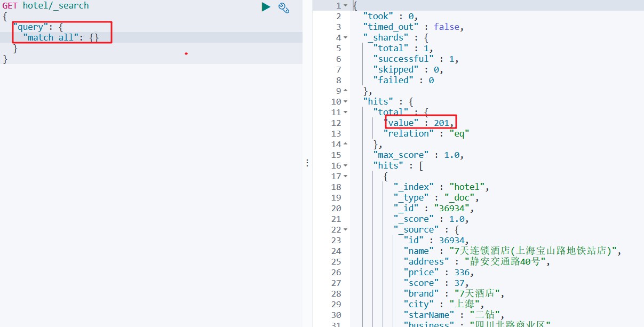Click the "address" : "静安交通路40号" line
The height and width of the screenshot is (327, 644).
coord(477,261)
